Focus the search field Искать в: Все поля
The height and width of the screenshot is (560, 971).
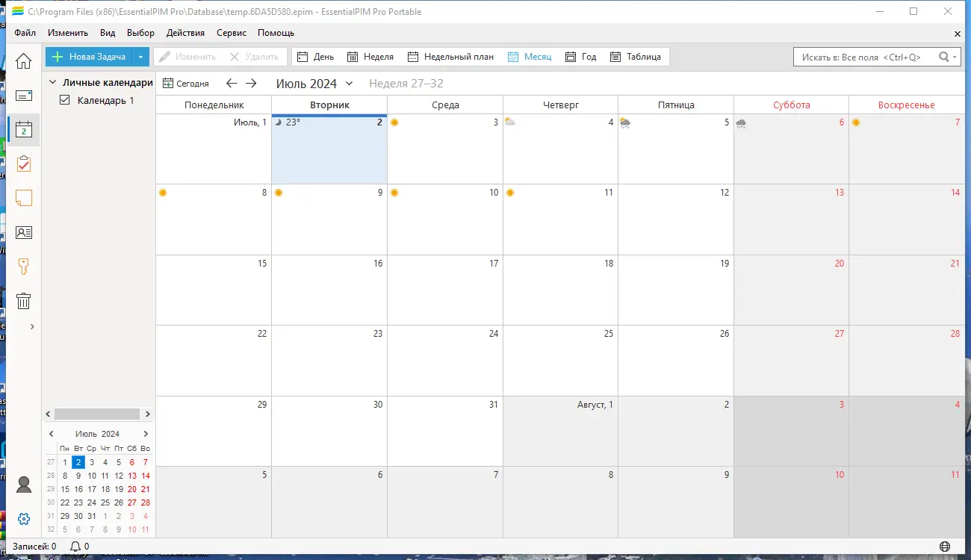click(x=865, y=57)
